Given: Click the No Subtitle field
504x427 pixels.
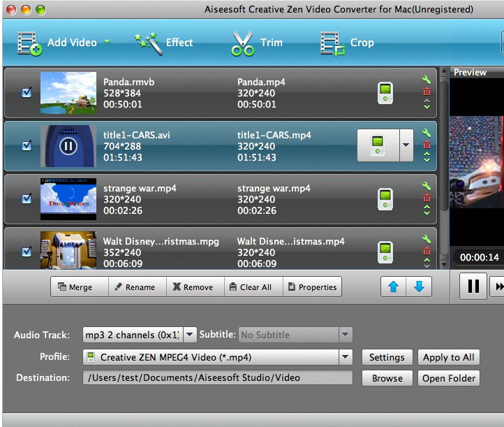Looking at the screenshot, I should (288, 335).
